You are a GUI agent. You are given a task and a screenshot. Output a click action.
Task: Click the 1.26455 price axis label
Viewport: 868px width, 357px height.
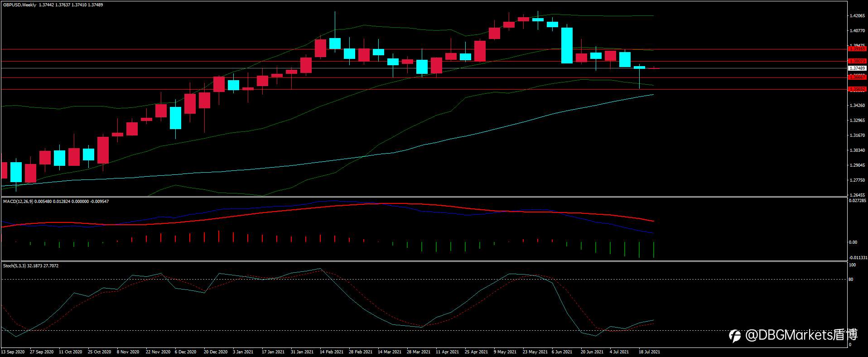[857, 195]
